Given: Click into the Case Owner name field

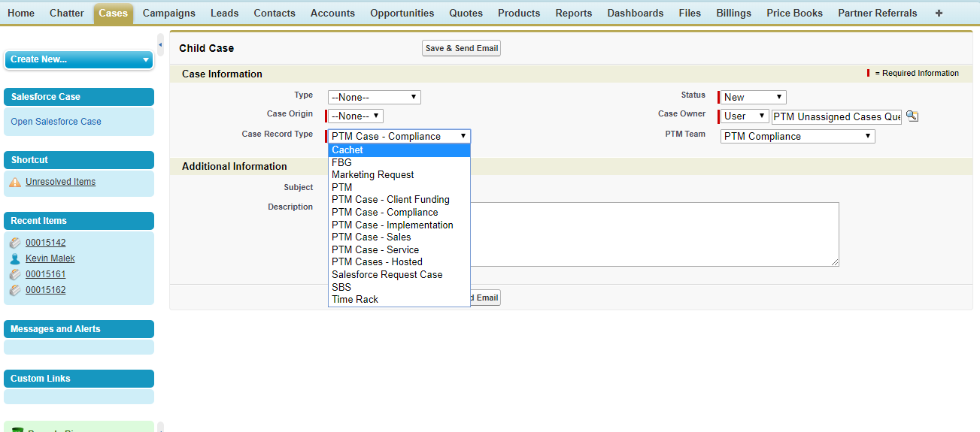Looking at the screenshot, I should [836, 116].
